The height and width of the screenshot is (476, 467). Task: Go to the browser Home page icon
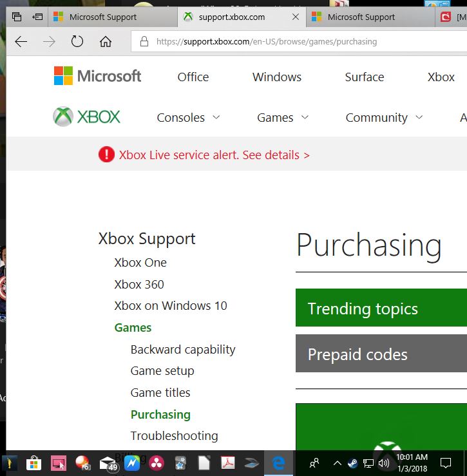coord(106,42)
